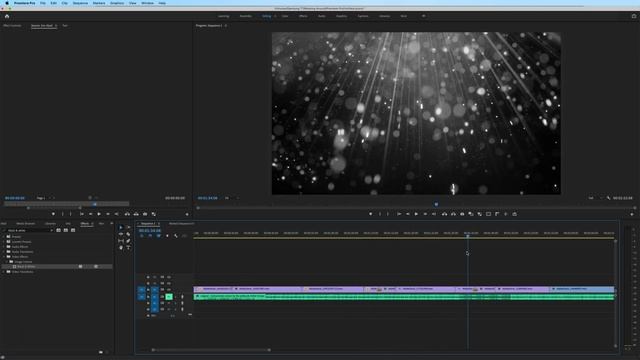Go to Out point in Program monitor
This screenshot has width=640, height=360.
click(x=434, y=214)
